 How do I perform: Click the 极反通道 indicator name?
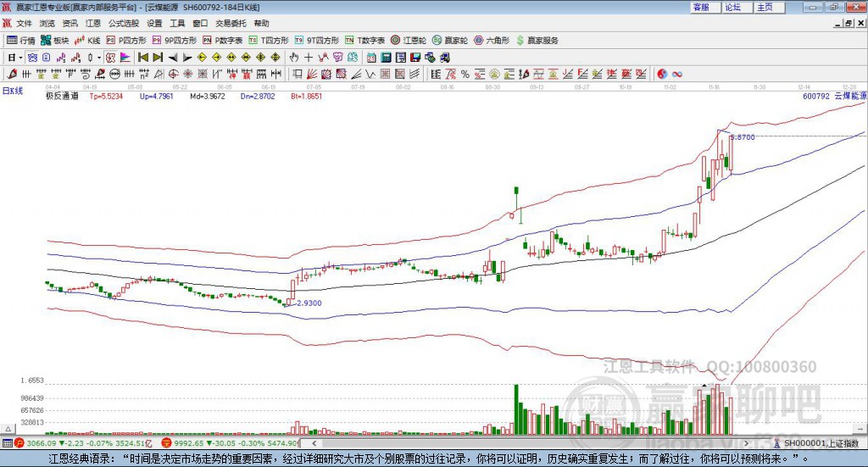[x=62, y=96]
